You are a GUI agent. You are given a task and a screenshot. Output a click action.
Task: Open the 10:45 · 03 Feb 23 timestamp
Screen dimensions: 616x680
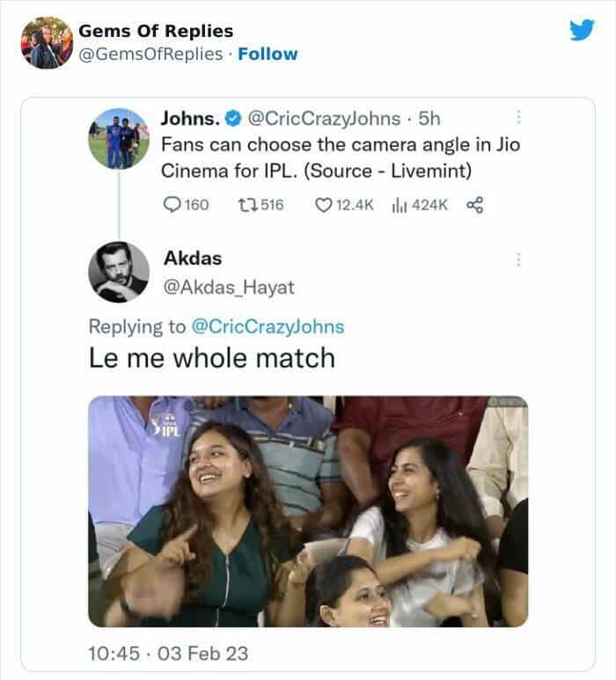coord(168,653)
